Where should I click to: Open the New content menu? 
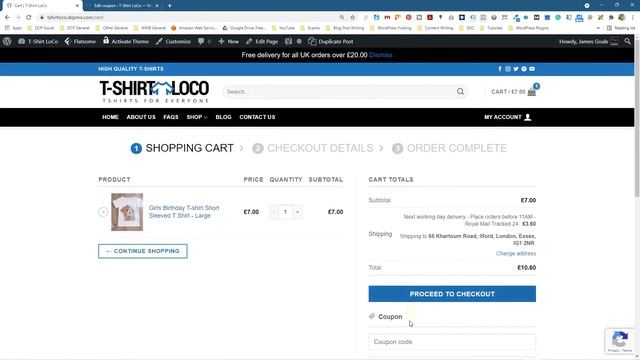coord(229,41)
